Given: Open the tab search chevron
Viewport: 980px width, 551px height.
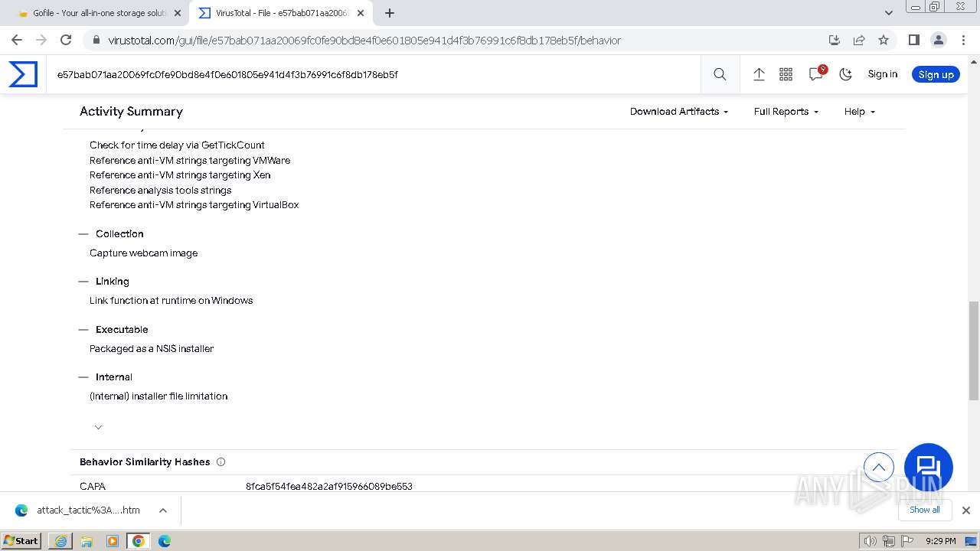Looking at the screenshot, I should pos(888,13).
